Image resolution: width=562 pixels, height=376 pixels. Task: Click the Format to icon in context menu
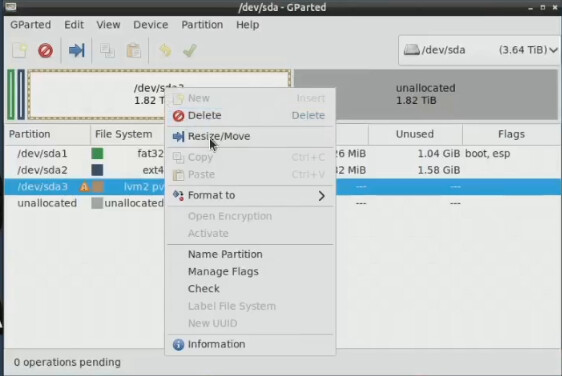[x=178, y=196]
